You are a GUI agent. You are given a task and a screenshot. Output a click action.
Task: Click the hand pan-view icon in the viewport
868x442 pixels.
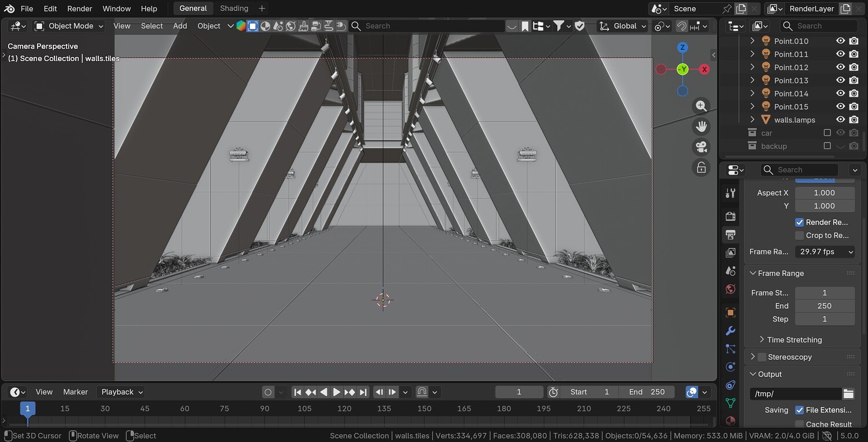tap(701, 126)
